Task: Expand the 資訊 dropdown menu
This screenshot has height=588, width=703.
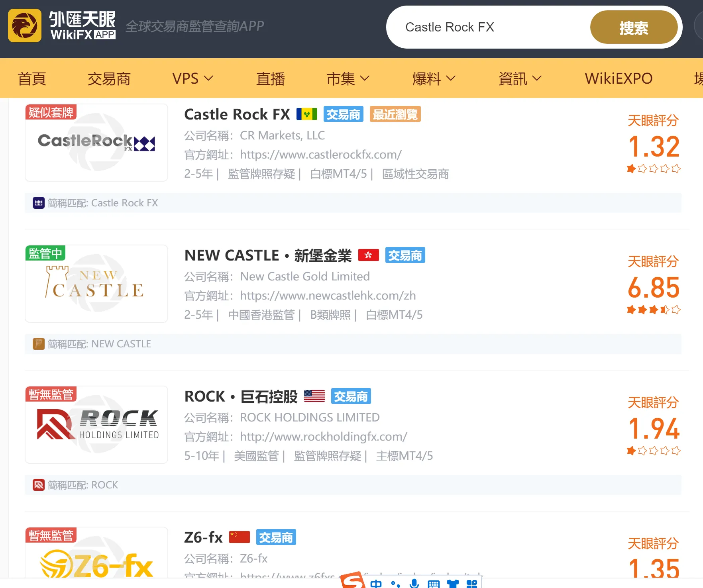Action: tap(520, 78)
